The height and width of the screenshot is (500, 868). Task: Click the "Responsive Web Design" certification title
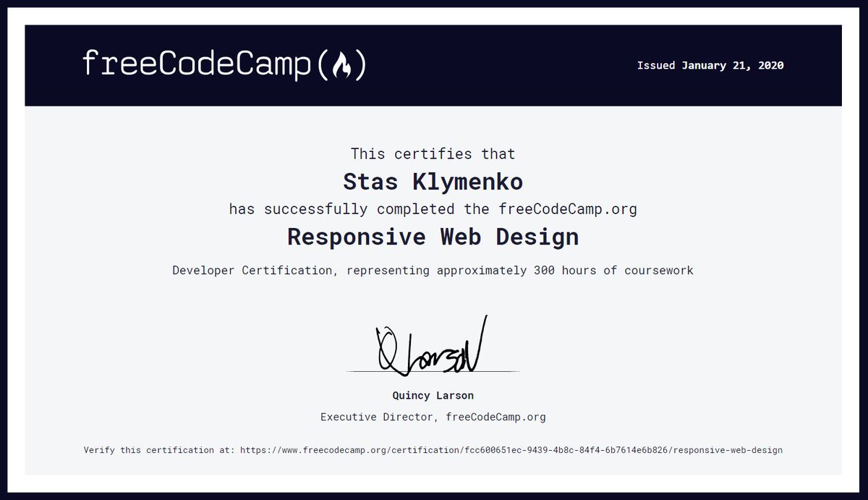[433, 237]
